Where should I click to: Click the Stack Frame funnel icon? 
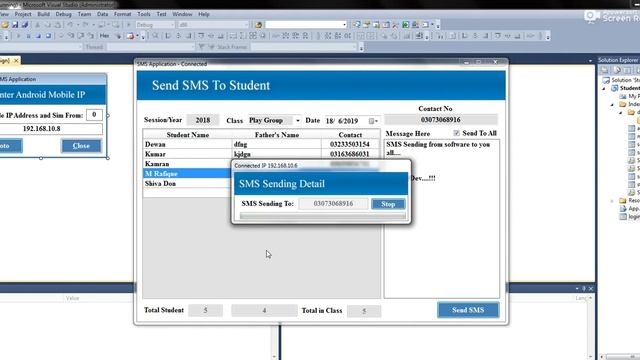pyautogui.click(x=201, y=47)
